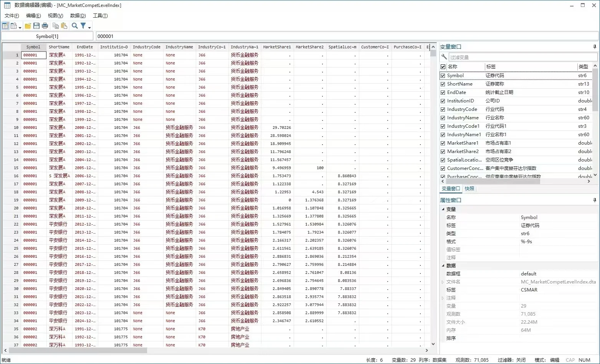The image size is (600, 364).
Task: Uncheck the EndDate variable checkbox
Action: pos(443,92)
